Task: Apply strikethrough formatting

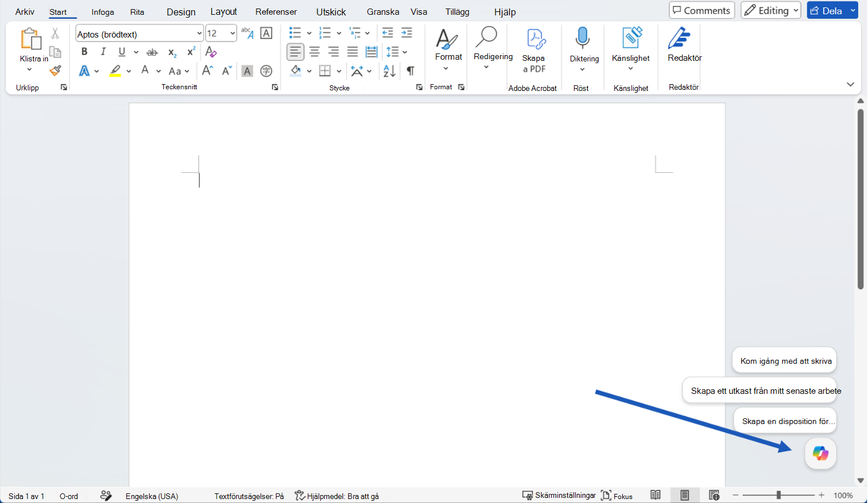Action: click(152, 52)
